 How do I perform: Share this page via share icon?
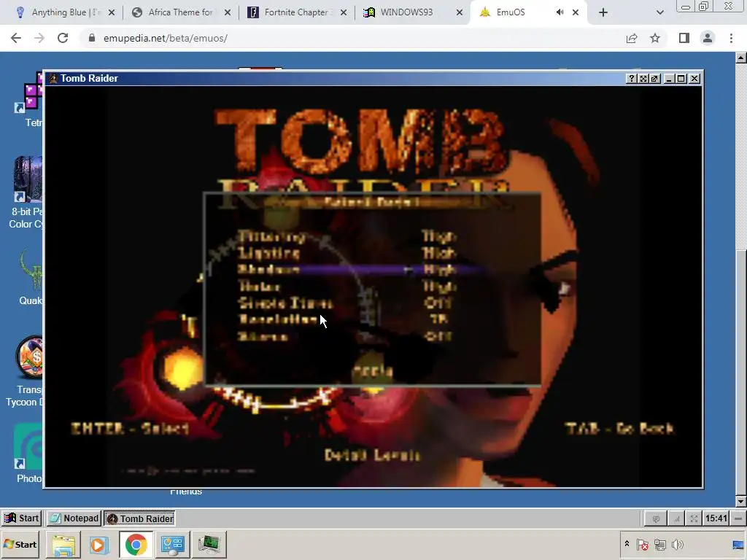click(x=632, y=38)
